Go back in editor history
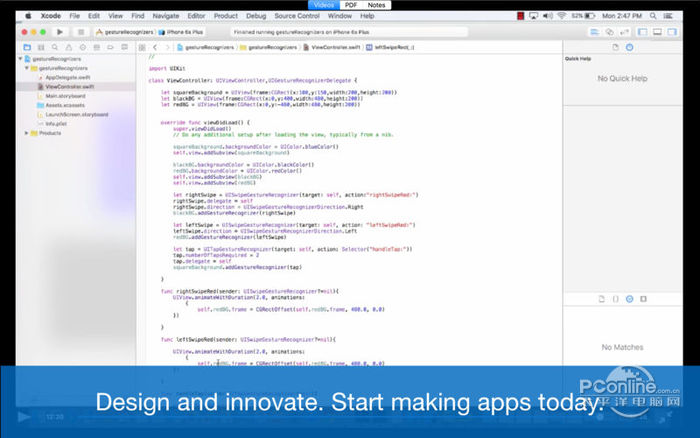The width and height of the screenshot is (700, 438). tap(155, 47)
